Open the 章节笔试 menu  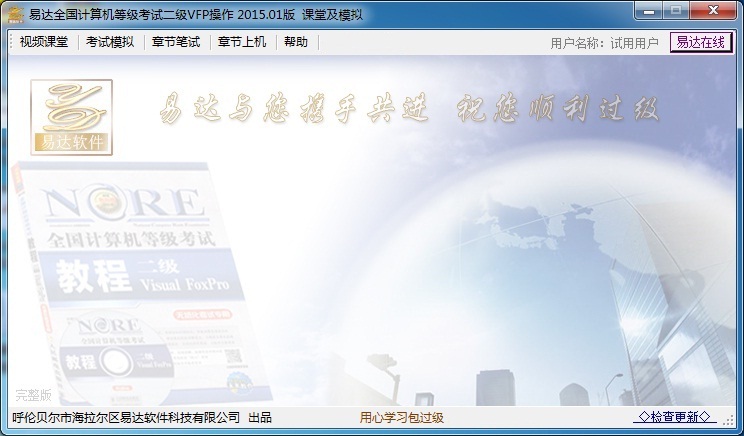pos(176,42)
